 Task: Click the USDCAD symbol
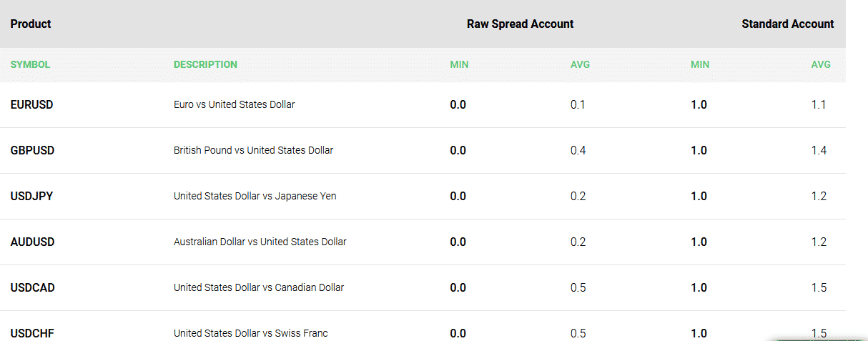(x=33, y=287)
